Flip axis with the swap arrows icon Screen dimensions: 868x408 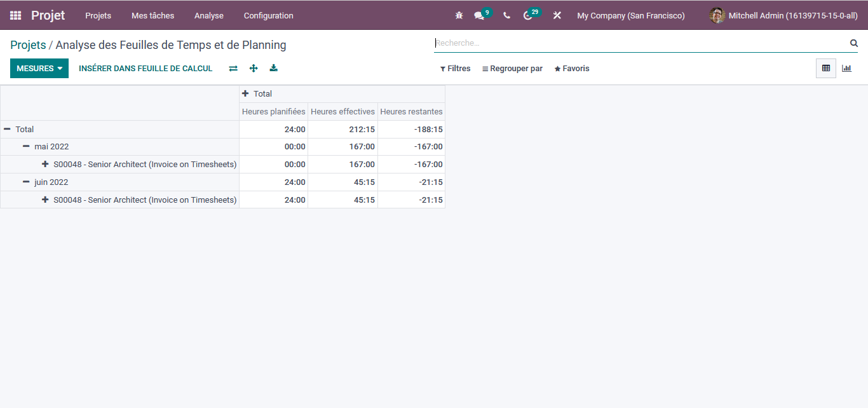tap(233, 68)
